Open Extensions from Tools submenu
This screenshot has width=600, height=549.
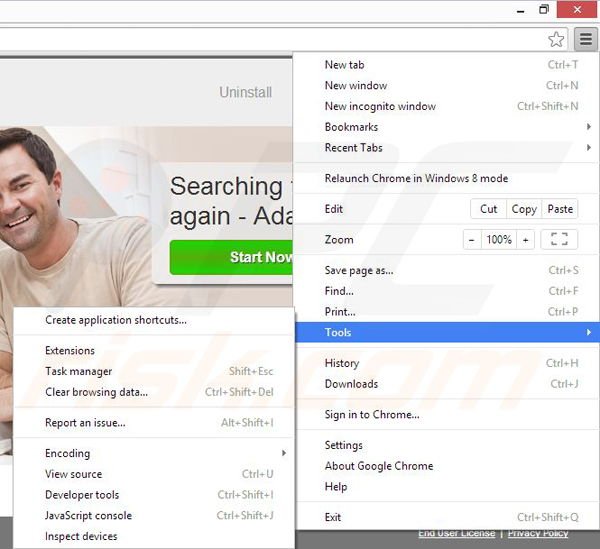(x=154, y=350)
